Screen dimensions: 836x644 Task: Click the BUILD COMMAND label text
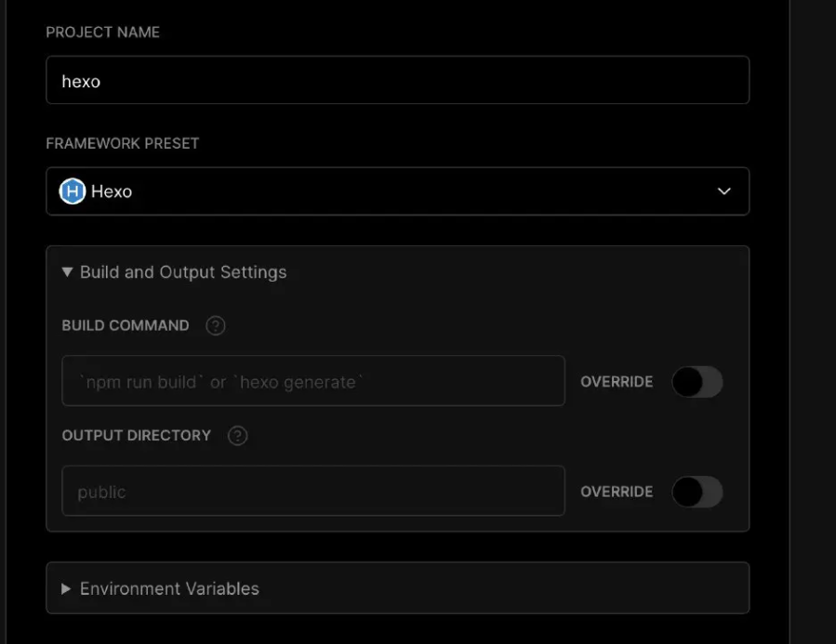click(126, 326)
